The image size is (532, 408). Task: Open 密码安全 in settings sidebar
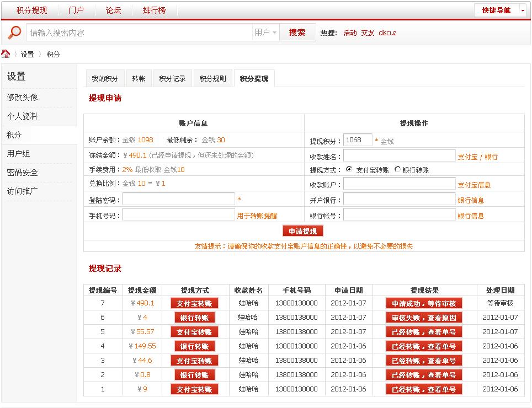click(x=23, y=173)
